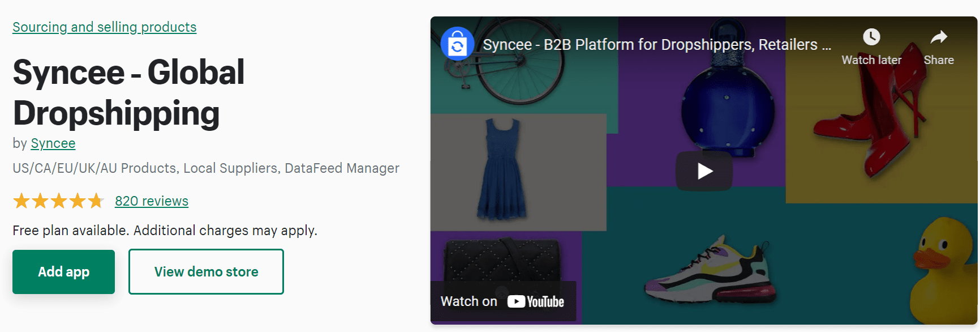Click the US/CA/EU/UK/AU Products tagline text
The height and width of the screenshot is (332, 980).
click(206, 168)
